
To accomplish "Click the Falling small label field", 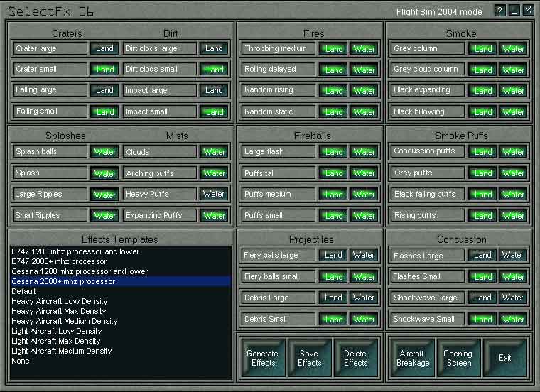I will tap(50, 111).
